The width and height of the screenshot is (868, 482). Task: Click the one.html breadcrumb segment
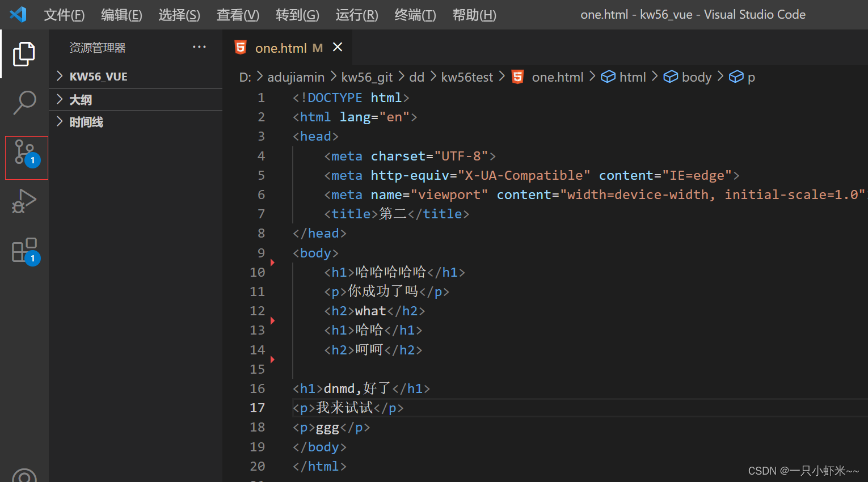tap(558, 77)
